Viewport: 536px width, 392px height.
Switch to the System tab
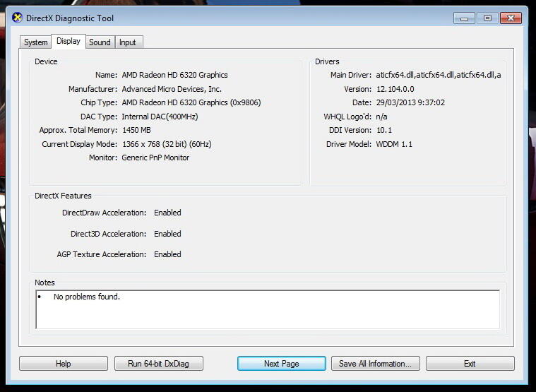(35, 42)
